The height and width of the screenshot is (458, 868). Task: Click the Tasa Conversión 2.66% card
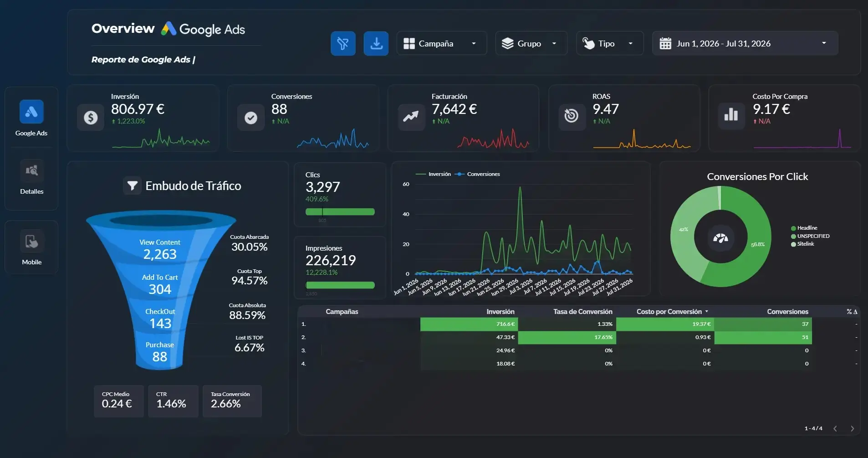[232, 401]
